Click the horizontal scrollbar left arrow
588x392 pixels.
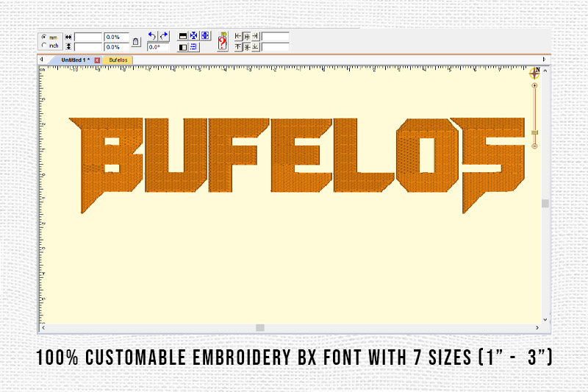tap(43, 327)
